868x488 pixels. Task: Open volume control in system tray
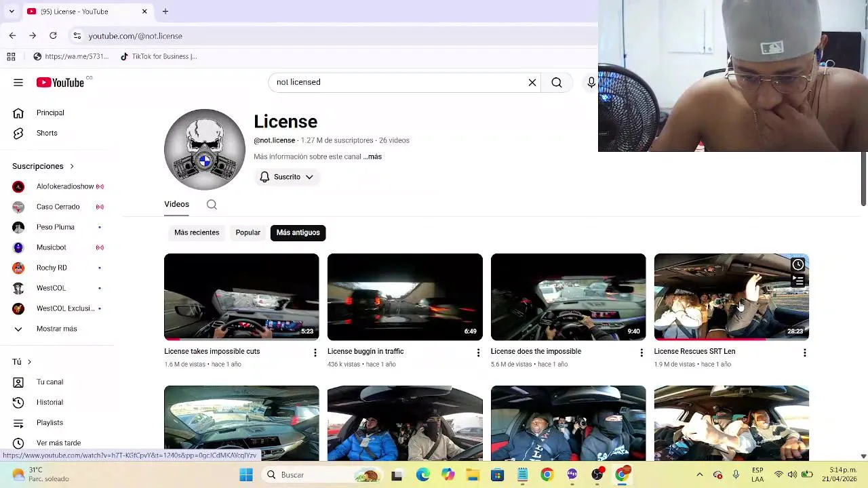791,475
